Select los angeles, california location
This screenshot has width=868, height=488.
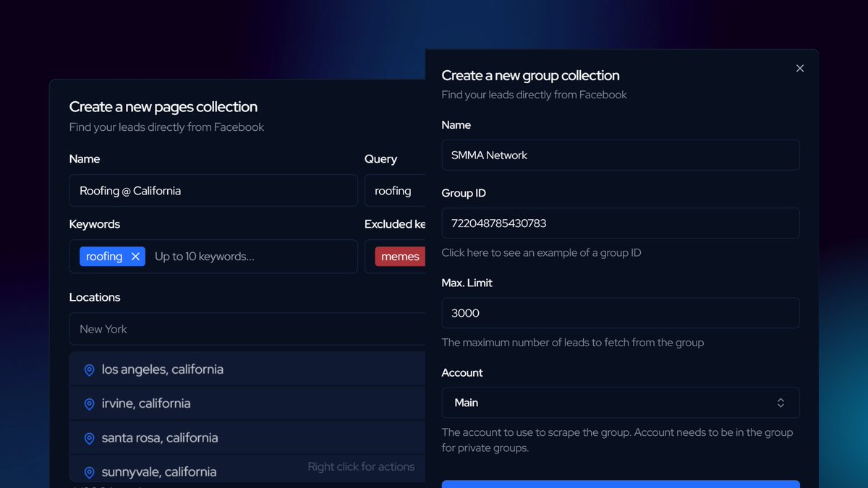247,369
